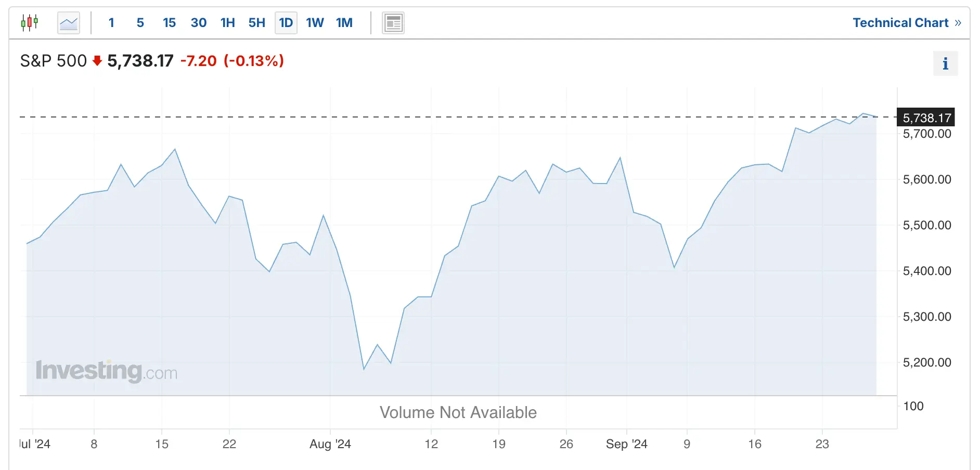Choose the 30 minute interval
The height and width of the screenshot is (470, 980).
199,23
